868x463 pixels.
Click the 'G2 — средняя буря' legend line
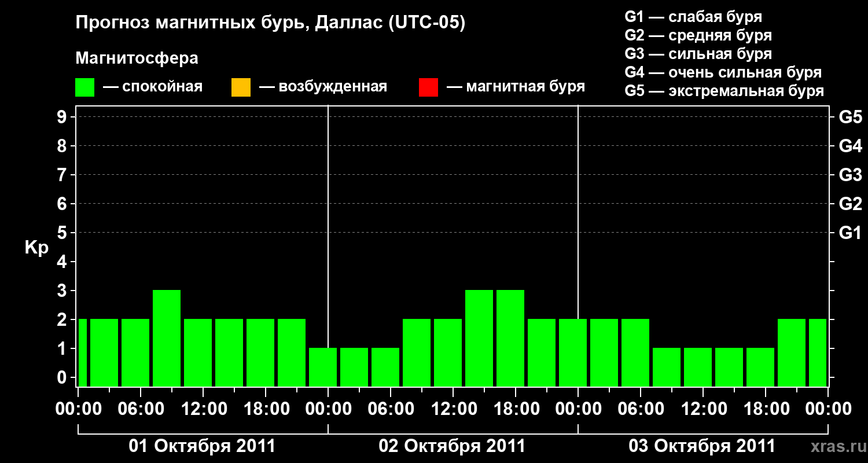pos(698,35)
